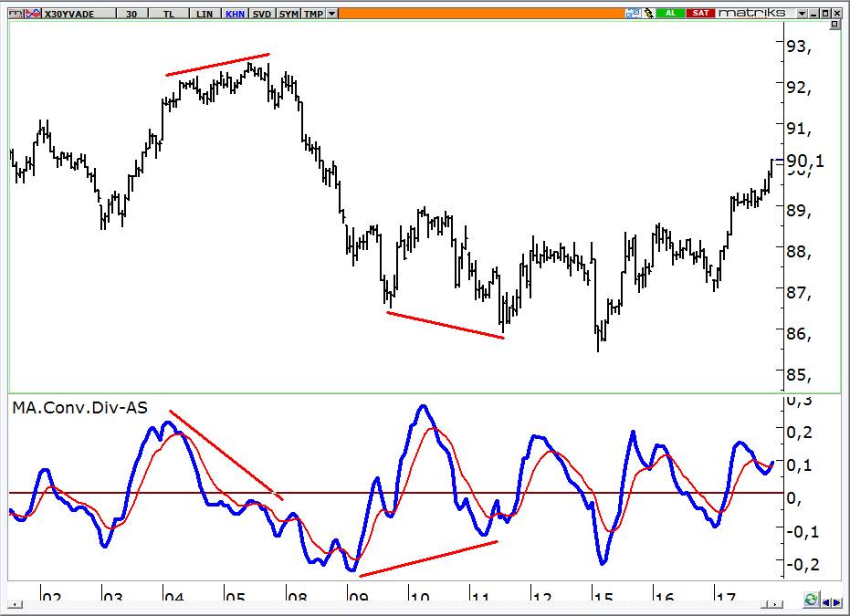
Task: Open the indicator wave icon in toolbar
Action: [x=33, y=14]
